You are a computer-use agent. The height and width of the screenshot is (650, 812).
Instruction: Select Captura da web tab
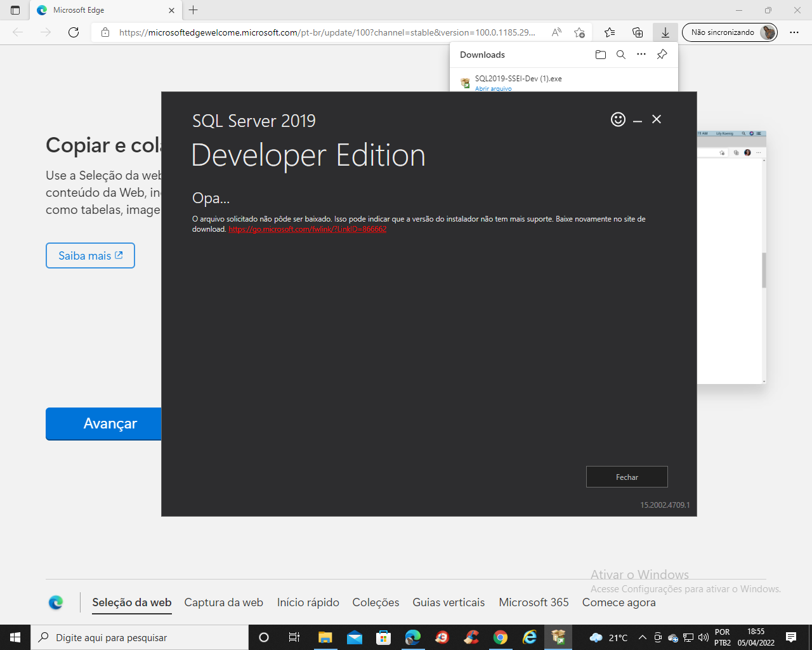pos(223,602)
